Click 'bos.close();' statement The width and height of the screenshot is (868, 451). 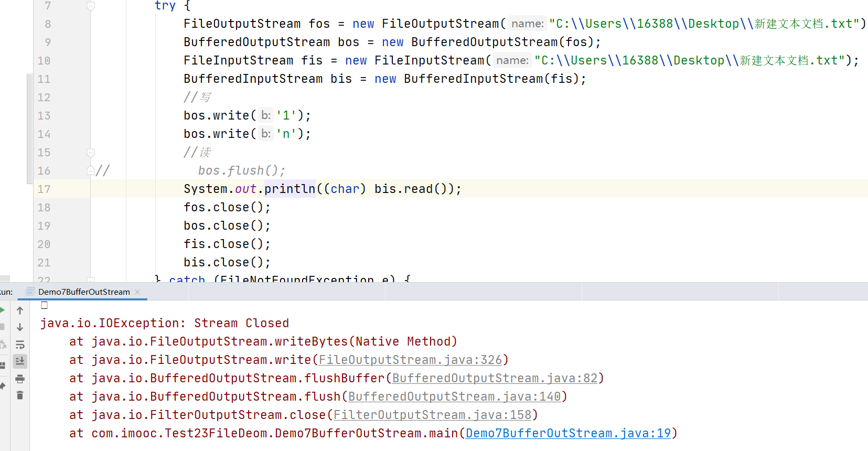(227, 225)
